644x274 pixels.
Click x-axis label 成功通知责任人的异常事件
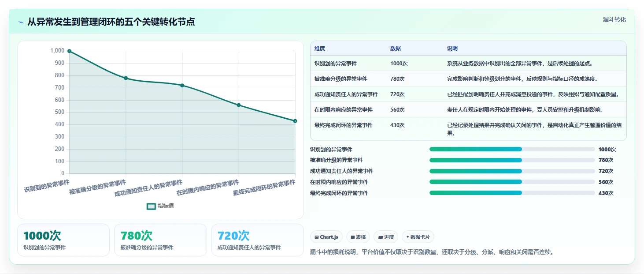[148, 189]
